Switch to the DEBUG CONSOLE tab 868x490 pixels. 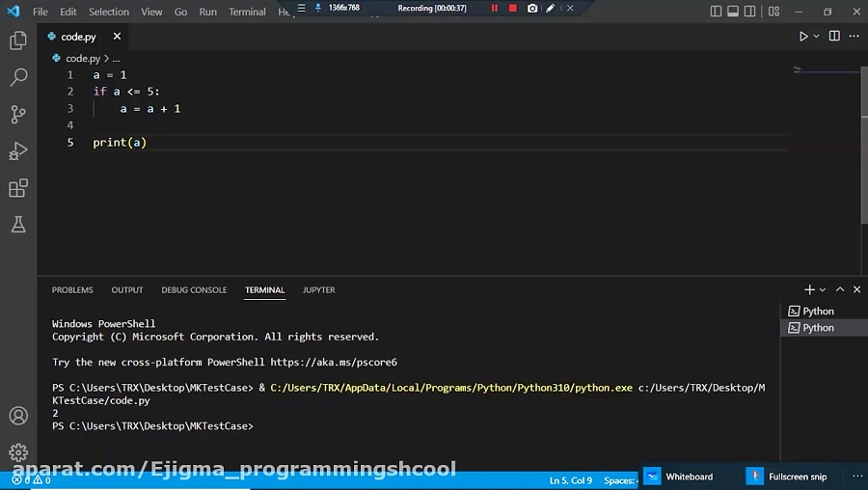click(194, 289)
